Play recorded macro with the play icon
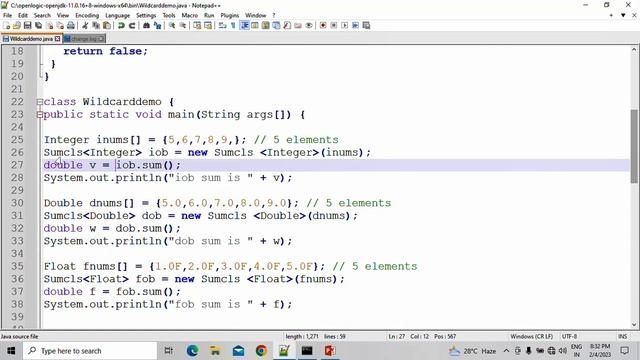640x360 pixels. [344, 25]
